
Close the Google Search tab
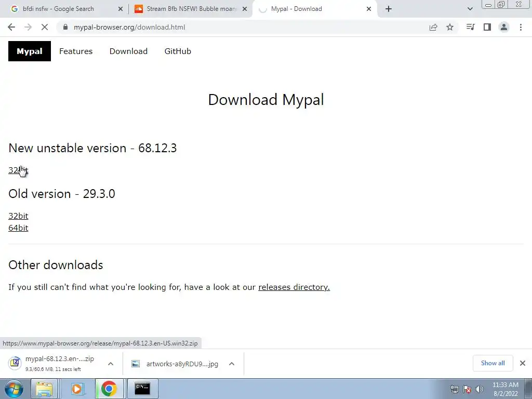(x=120, y=9)
